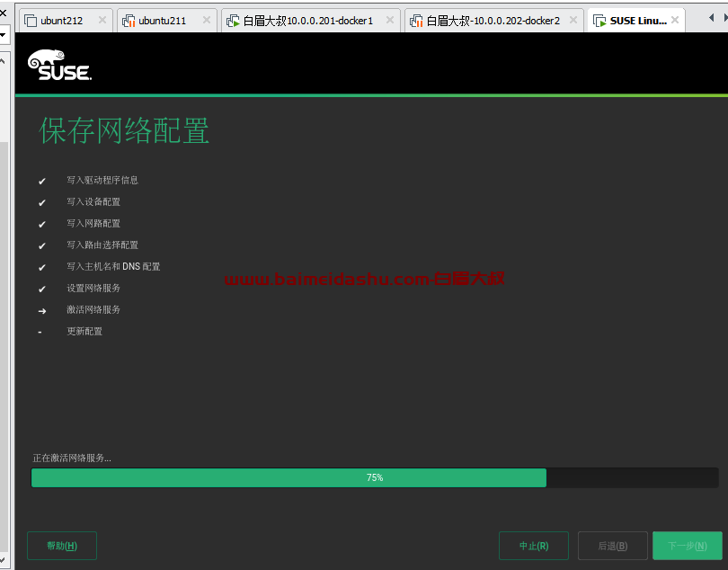The image size is (728, 570).
Task: Close the 10.0.0.201-docker1 tab
Action: point(390,20)
